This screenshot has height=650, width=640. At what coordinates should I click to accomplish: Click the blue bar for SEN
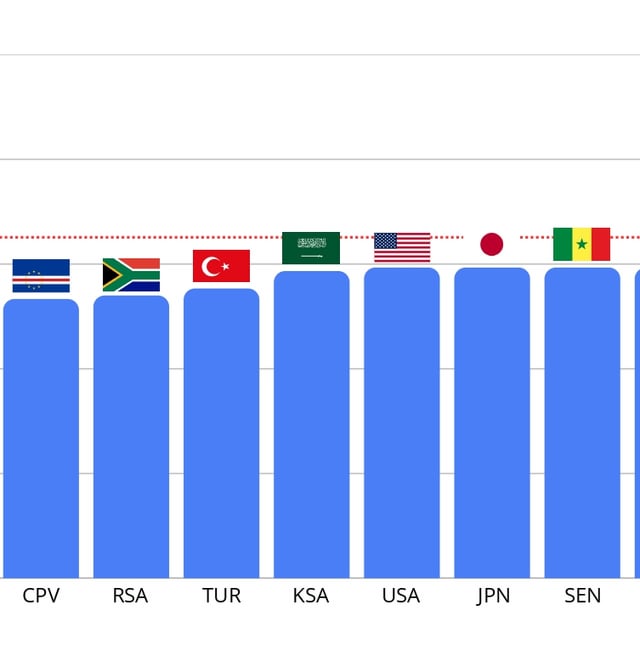pyautogui.click(x=582, y=422)
